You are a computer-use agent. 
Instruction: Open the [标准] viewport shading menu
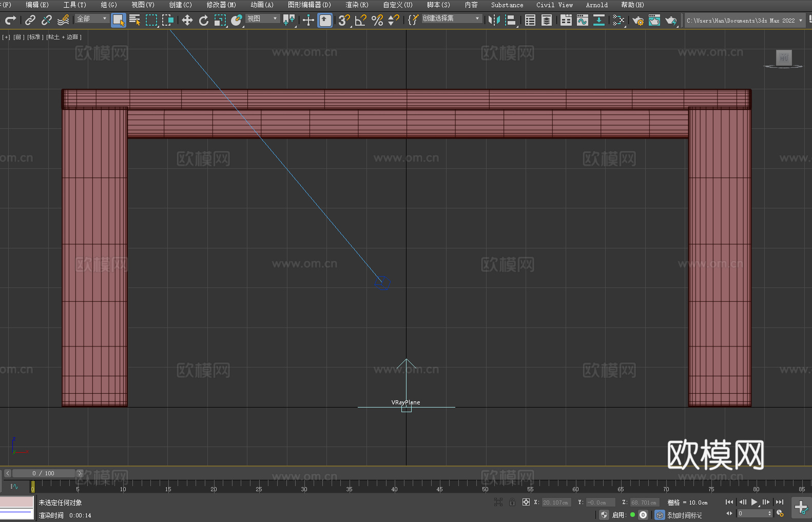tap(35, 37)
